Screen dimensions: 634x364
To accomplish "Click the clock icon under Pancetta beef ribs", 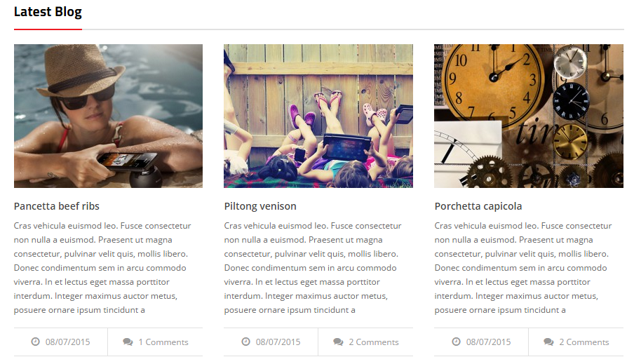I will (36, 342).
